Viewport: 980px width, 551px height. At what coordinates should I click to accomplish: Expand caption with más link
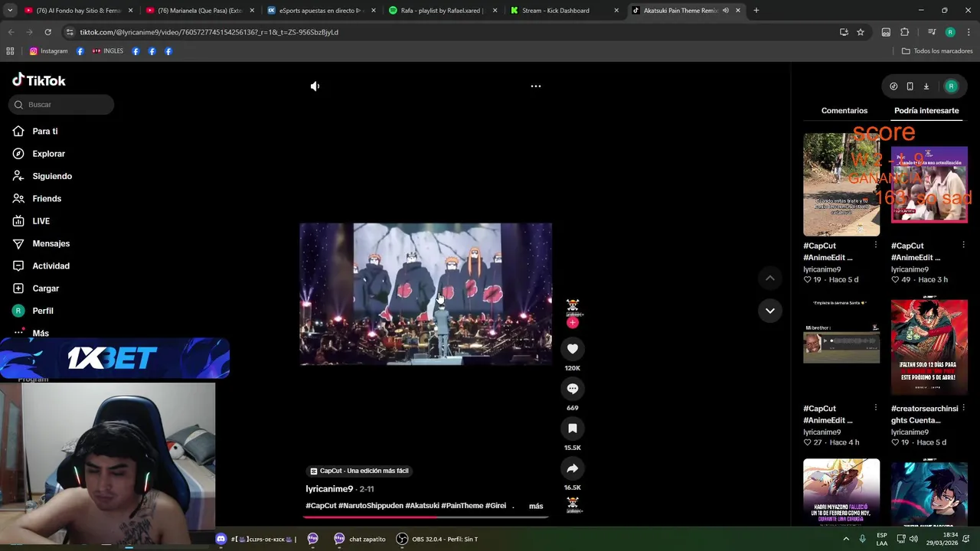[x=536, y=506]
